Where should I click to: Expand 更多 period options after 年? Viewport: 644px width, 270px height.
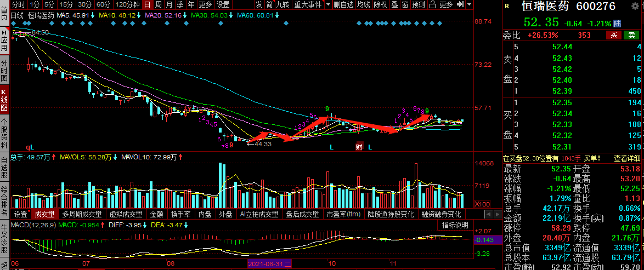pos(205,4)
